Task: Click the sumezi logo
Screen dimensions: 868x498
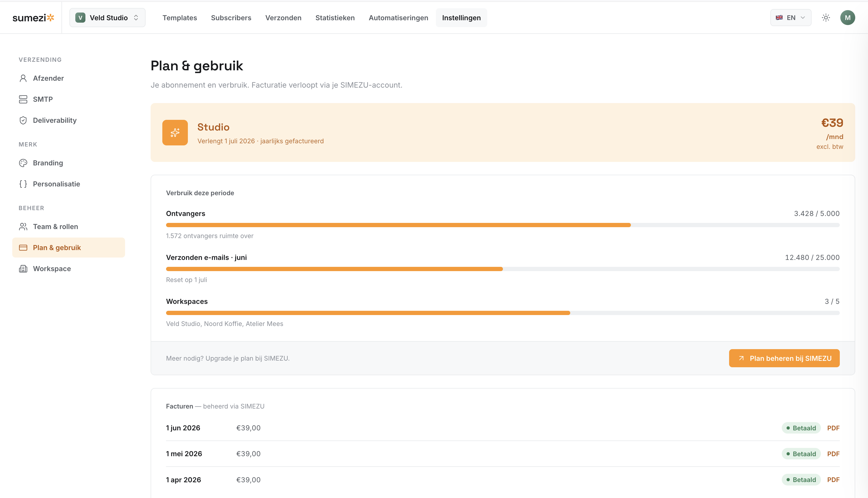Action: pyautogui.click(x=33, y=18)
